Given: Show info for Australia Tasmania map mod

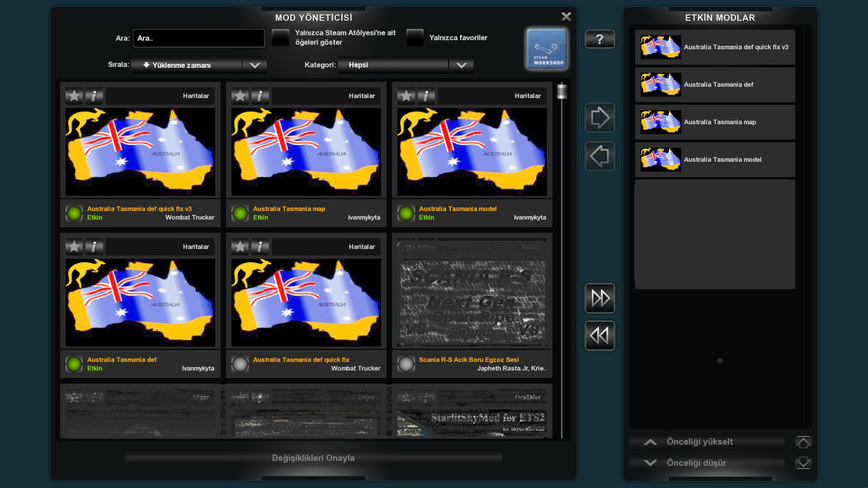Looking at the screenshot, I should tap(260, 96).
